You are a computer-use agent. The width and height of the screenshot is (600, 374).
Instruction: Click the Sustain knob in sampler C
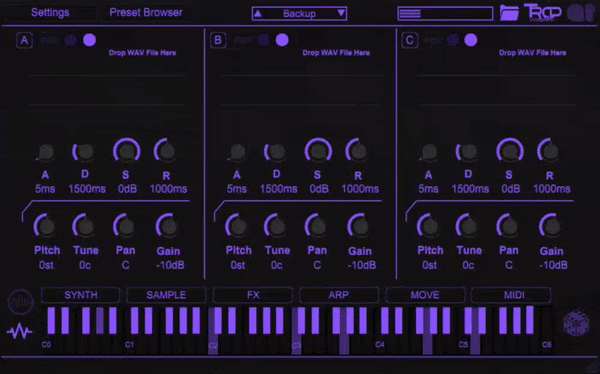510,151
